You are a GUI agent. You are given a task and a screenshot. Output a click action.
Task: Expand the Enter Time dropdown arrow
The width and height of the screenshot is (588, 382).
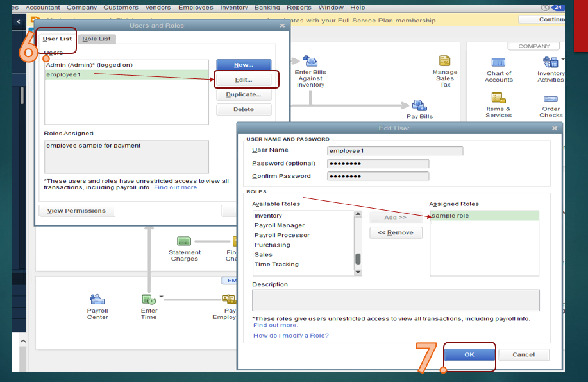point(161,297)
